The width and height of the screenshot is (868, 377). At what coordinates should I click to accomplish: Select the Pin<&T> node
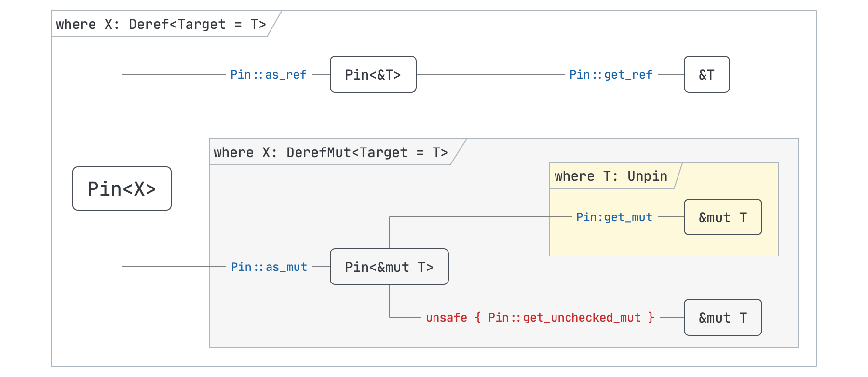click(373, 75)
